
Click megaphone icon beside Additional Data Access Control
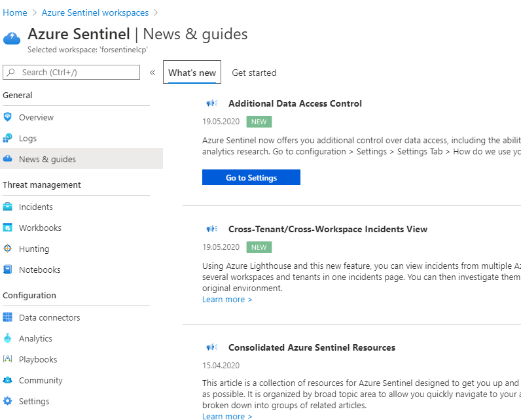212,103
